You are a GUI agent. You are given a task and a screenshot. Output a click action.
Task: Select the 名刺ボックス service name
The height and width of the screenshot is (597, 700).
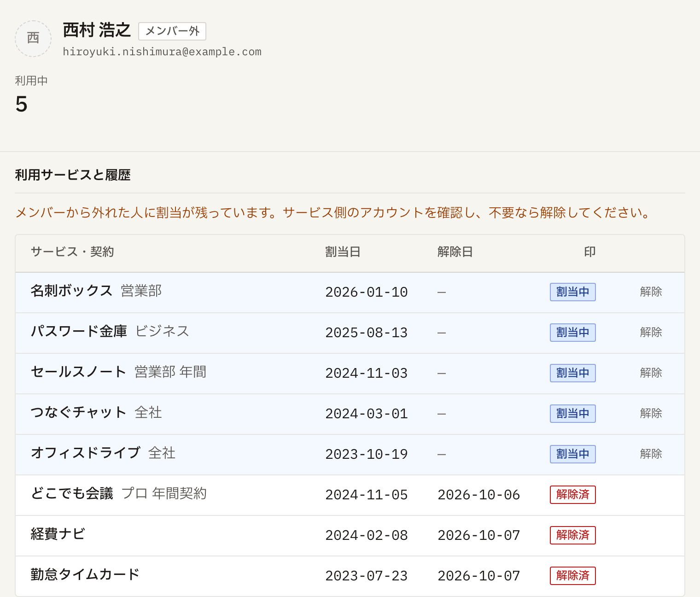[x=71, y=291]
